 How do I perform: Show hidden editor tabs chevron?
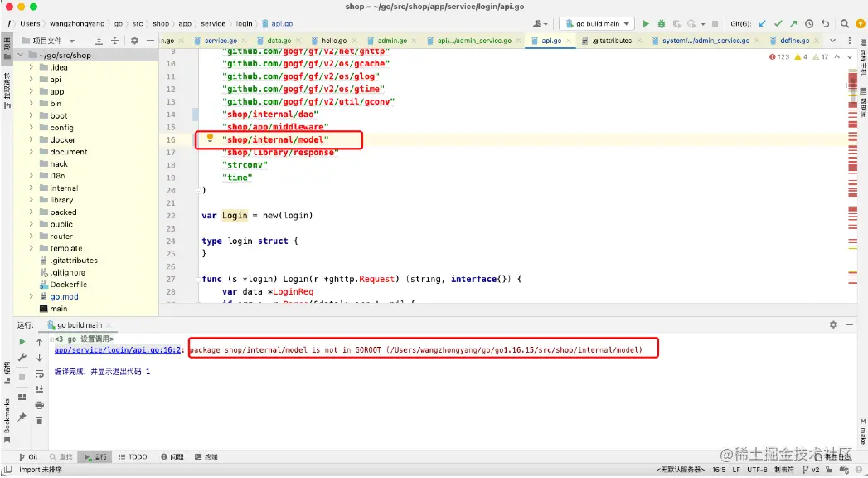point(832,41)
